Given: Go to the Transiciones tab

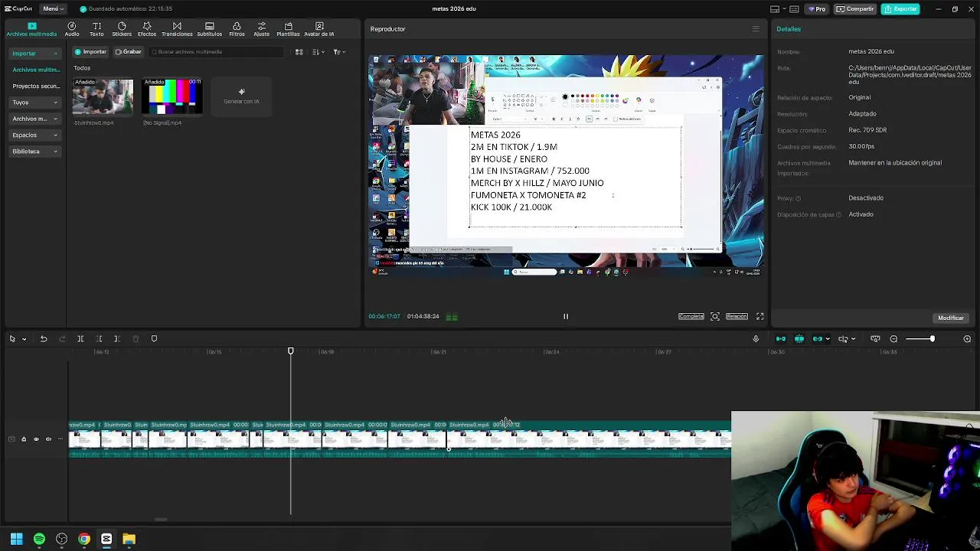Looking at the screenshot, I should pos(177,29).
